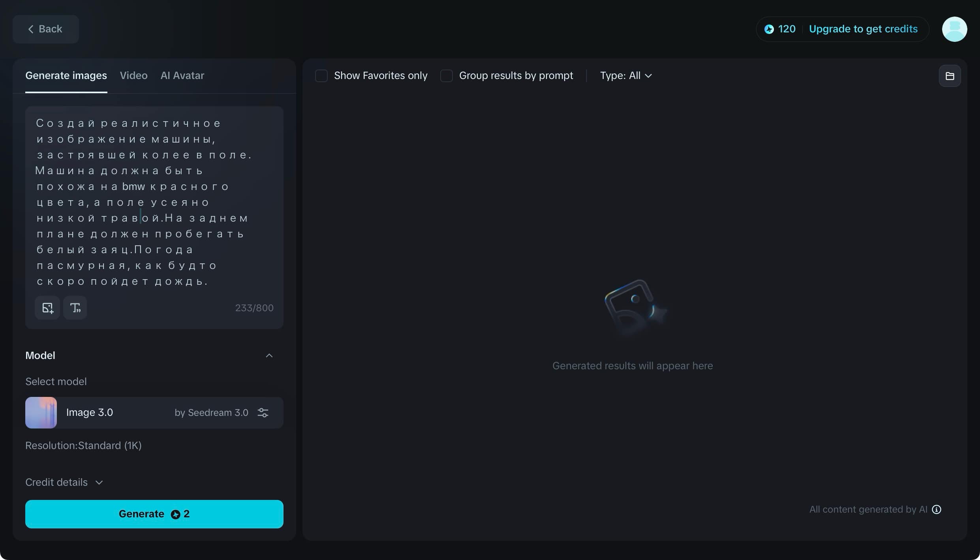Click the user avatar icon
The width and height of the screenshot is (980, 560).
954,29
